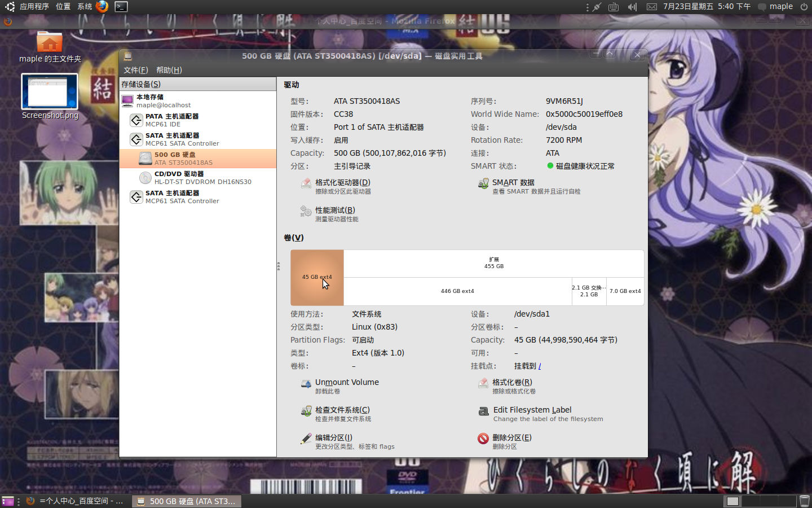Click the show desktop button in bottom panel
This screenshot has height=508, width=812.
(9, 501)
